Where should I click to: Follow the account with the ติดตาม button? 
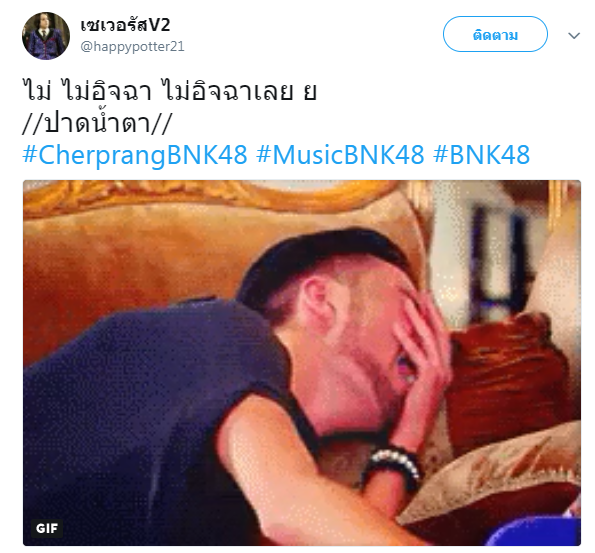click(495, 34)
